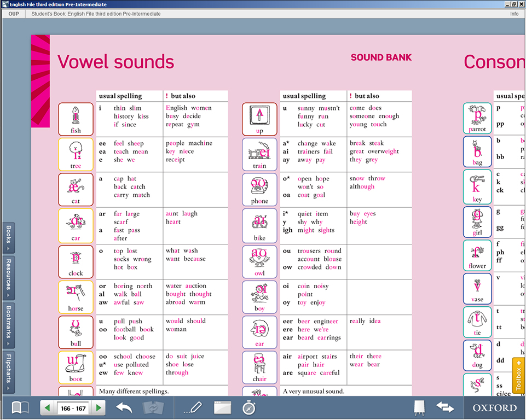Click the double-arrow swap toolbar icon
The width and height of the screenshot is (526, 420).
click(x=445, y=407)
